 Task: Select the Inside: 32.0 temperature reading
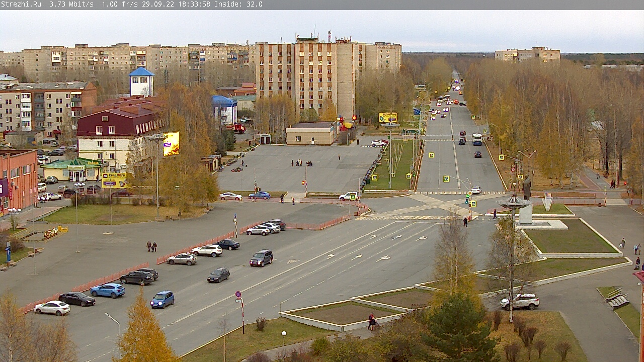238,4
